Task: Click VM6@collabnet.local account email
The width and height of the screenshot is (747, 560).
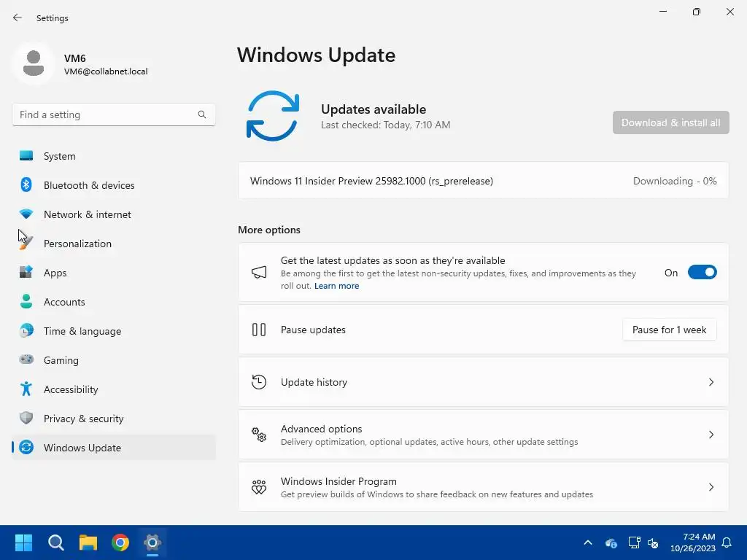Action: pos(106,71)
